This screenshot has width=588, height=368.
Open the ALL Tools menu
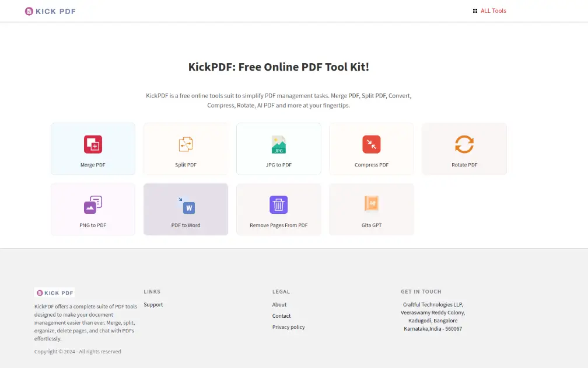pos(493,11)
